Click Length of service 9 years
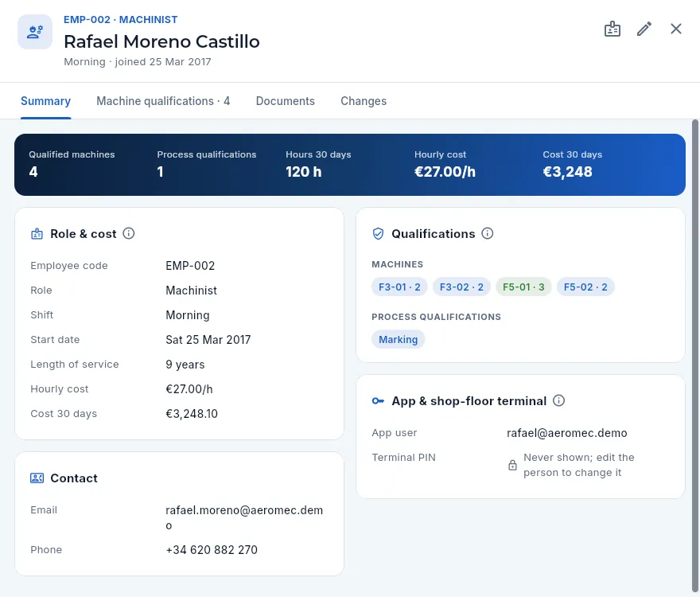700x597 pixels. [x=185, y=365]
